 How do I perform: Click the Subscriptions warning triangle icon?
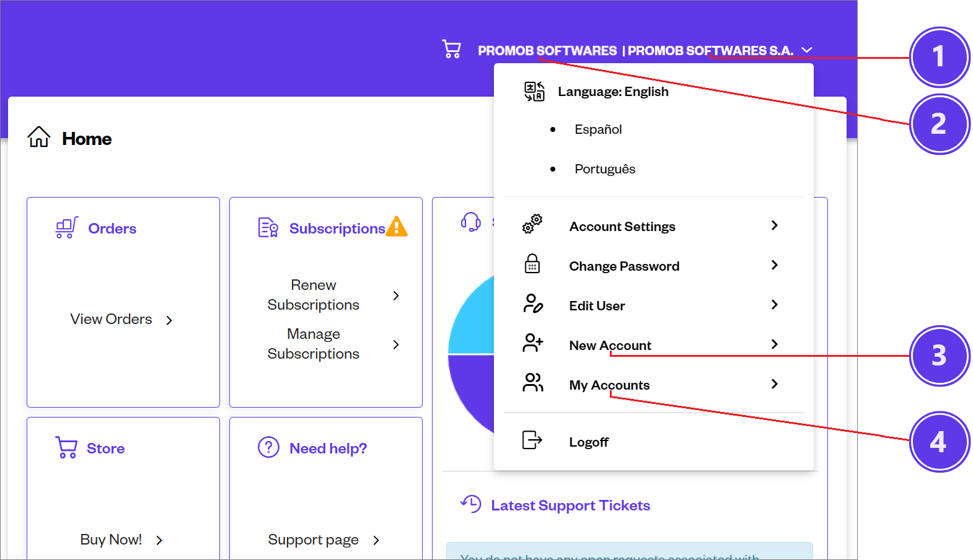point(397,227)
